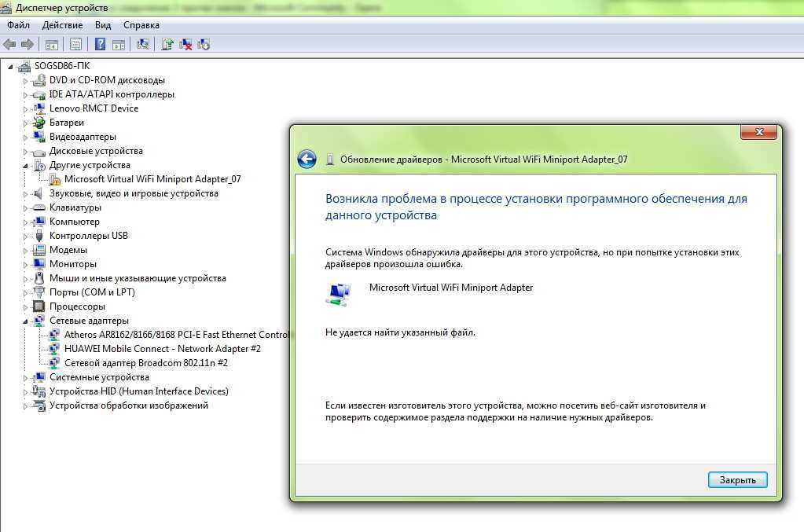Scan for hardware changes via toolbar icon
Viewport: 804px width, 532px height.
click(143, 45)
